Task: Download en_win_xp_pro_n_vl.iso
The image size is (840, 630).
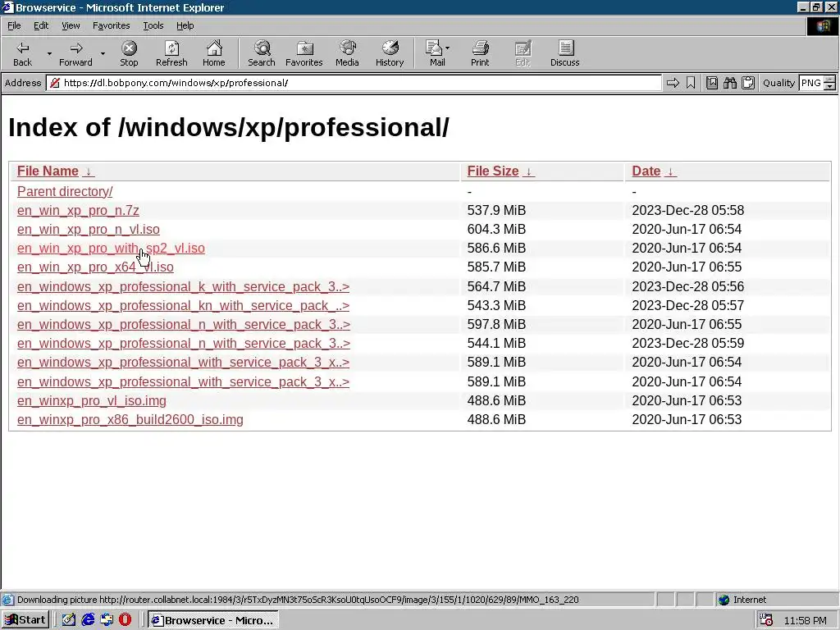Action: click(89, 230)
